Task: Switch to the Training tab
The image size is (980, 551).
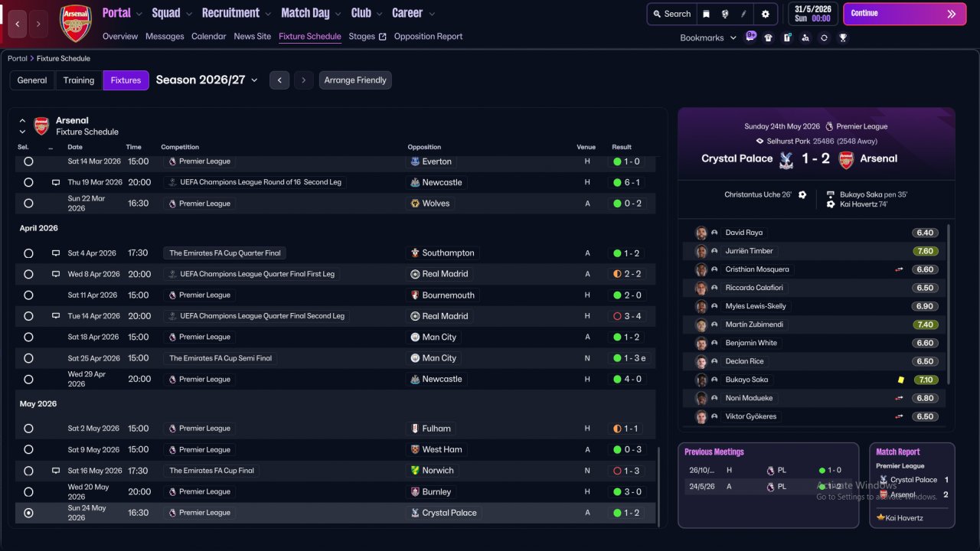Action: (x=79, y=80)
